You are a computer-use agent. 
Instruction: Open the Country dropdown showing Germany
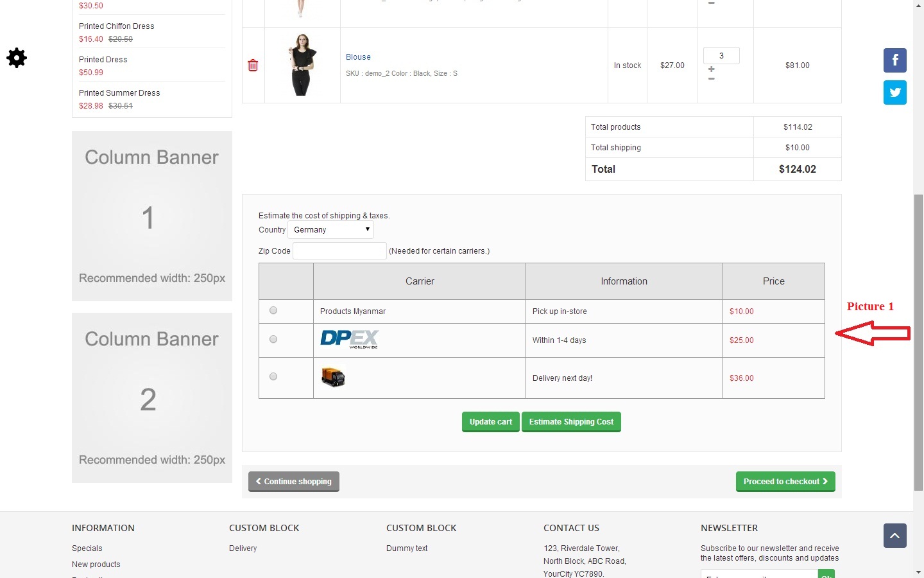tap(330, 230)
